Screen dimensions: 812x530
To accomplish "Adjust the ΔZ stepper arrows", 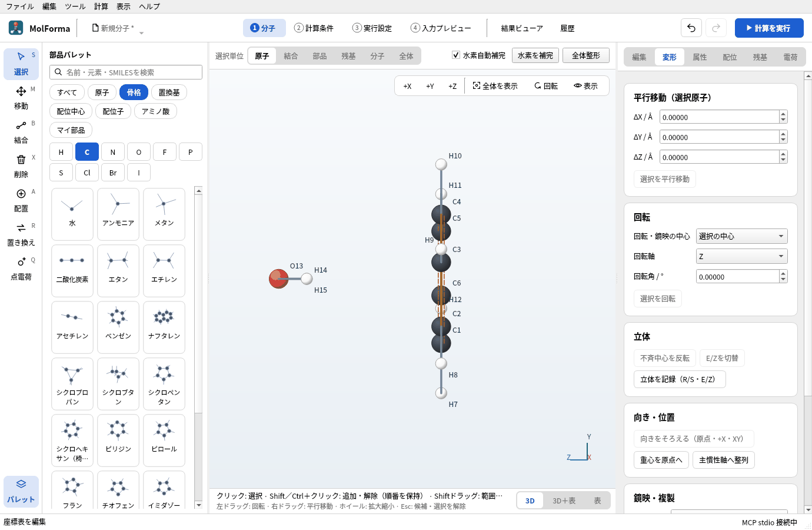I will point(783,157).
